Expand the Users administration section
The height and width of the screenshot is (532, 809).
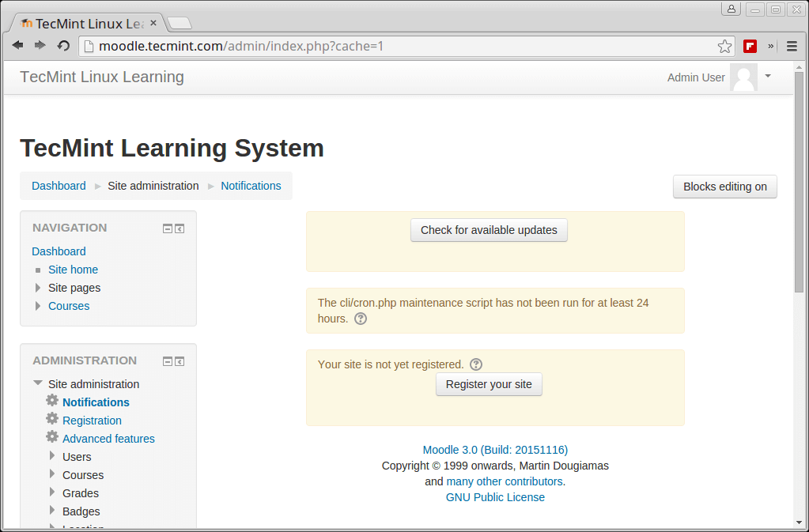[52, 456]
